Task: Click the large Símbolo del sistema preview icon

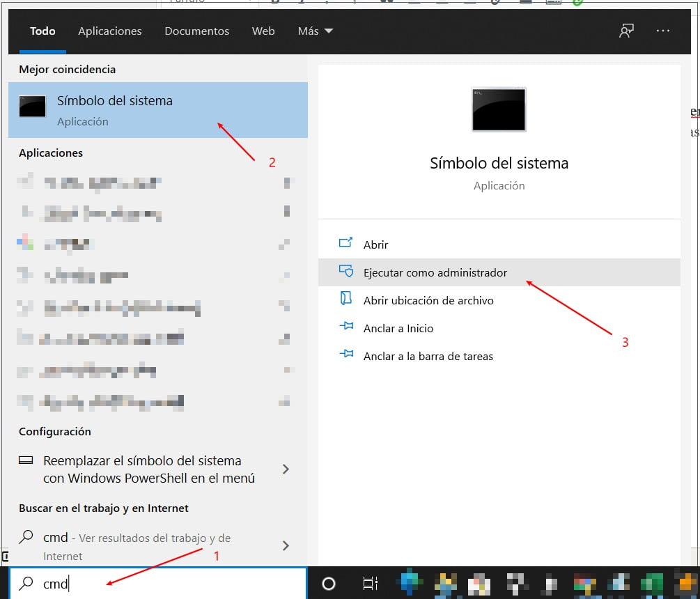Action: pyautogui.click(x=499, y=109)
